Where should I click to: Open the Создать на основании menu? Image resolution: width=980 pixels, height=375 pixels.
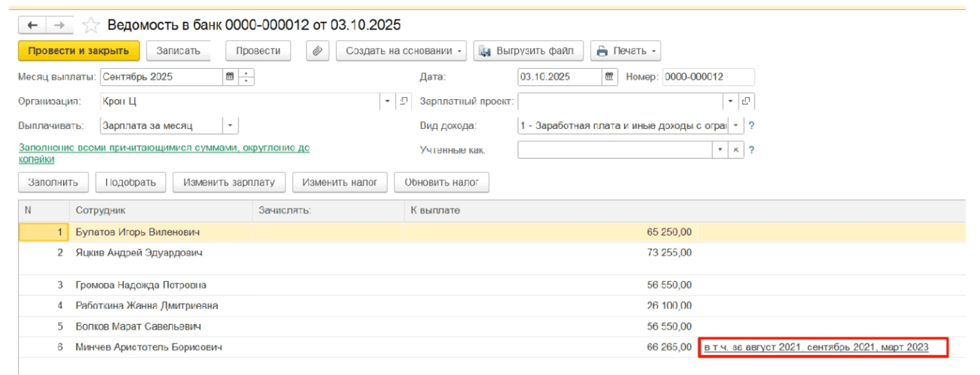(x=401, y=51)
